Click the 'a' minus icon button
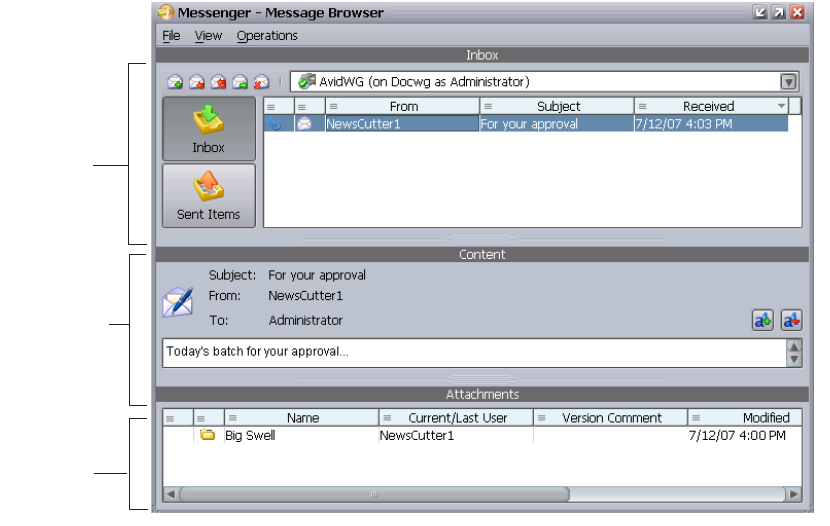 point(791,321)
